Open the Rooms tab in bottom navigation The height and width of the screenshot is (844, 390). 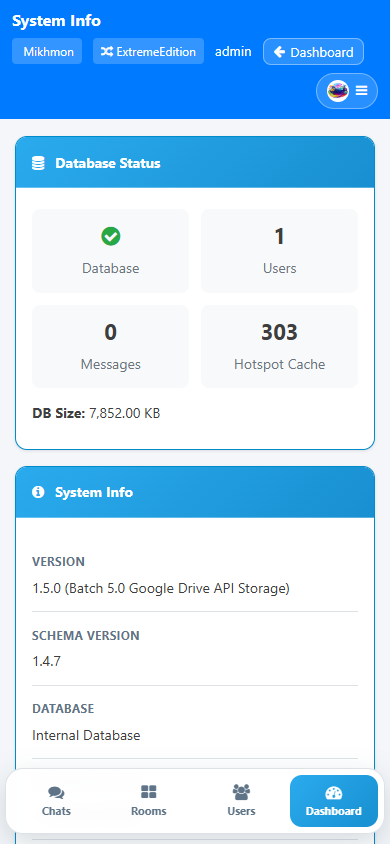pyautogui.click(x=148, y=801)
